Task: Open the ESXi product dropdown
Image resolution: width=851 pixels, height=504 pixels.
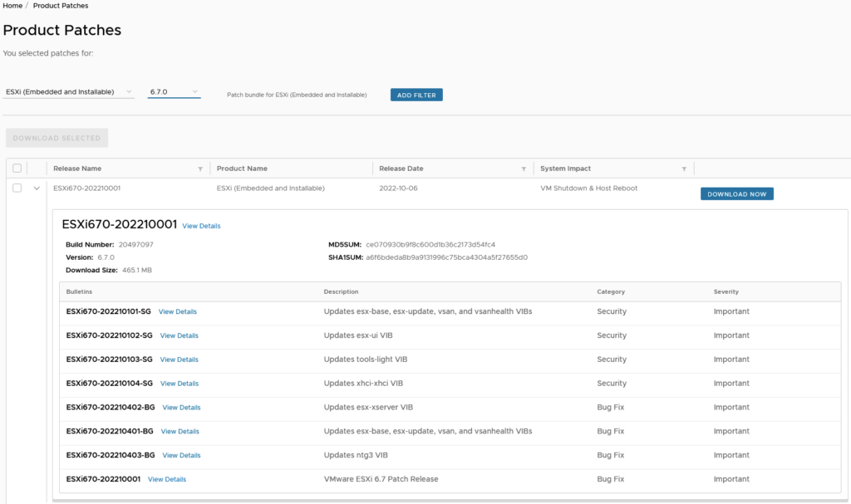Action: pyautogui.click(x=68, y=91)
